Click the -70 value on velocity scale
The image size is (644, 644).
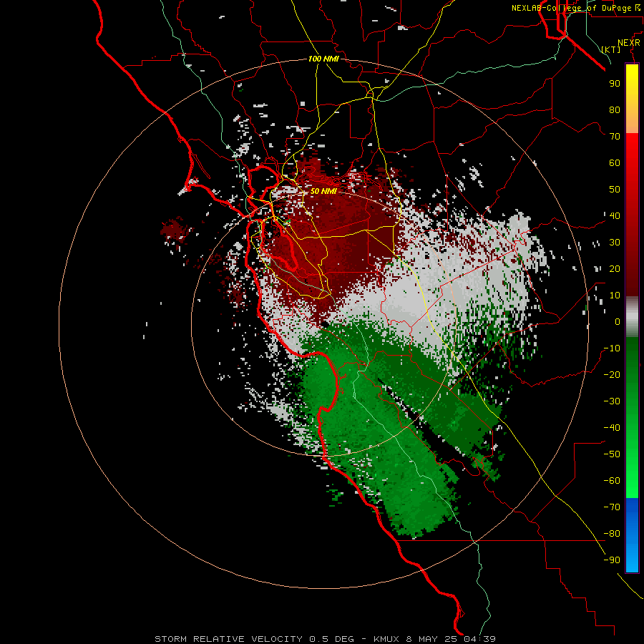[612, 507]
